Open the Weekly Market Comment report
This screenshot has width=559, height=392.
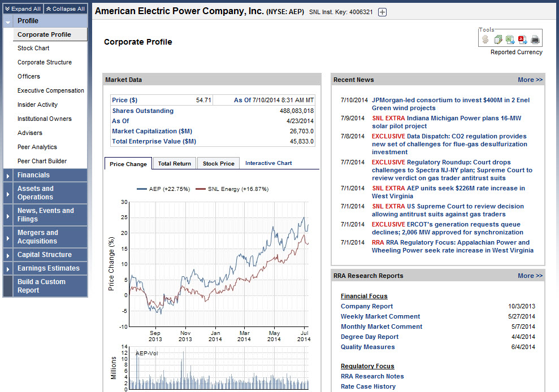point(380,316)
